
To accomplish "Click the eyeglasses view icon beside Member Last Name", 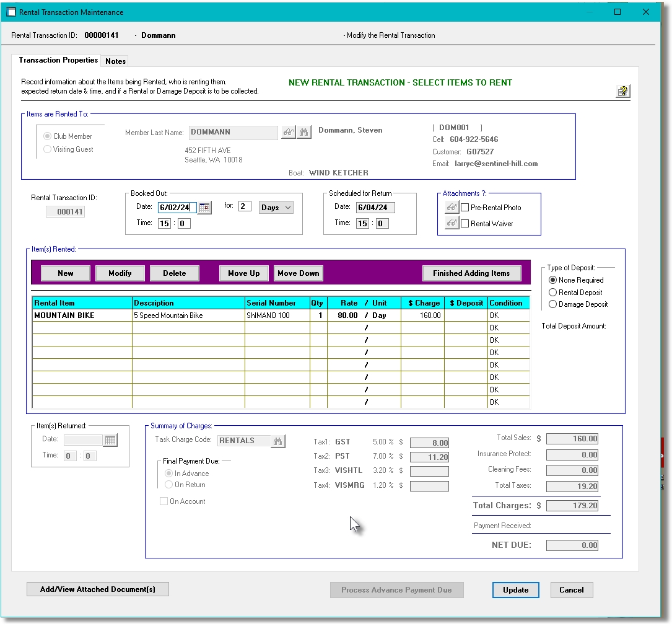I will (x=287, y=132).
